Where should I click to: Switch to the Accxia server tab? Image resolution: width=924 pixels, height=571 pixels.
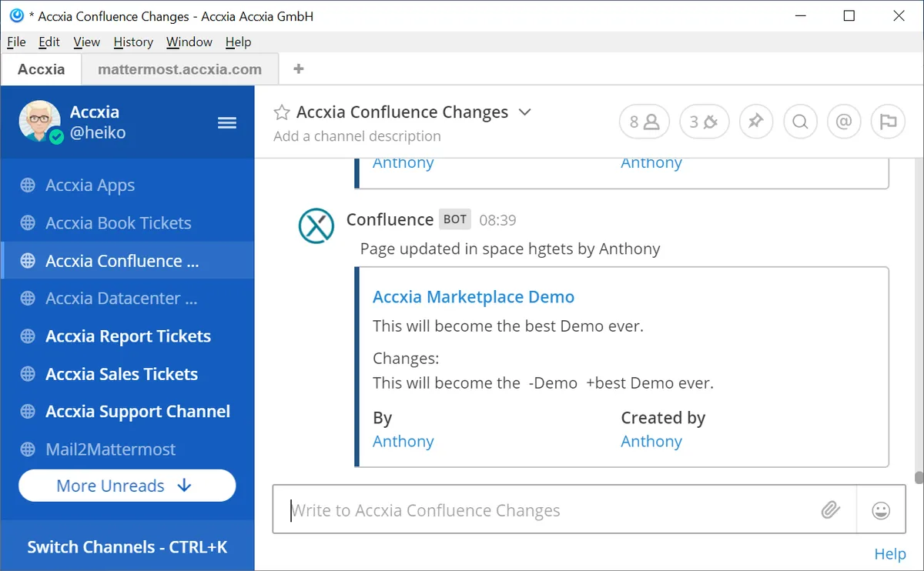(42, 68)
